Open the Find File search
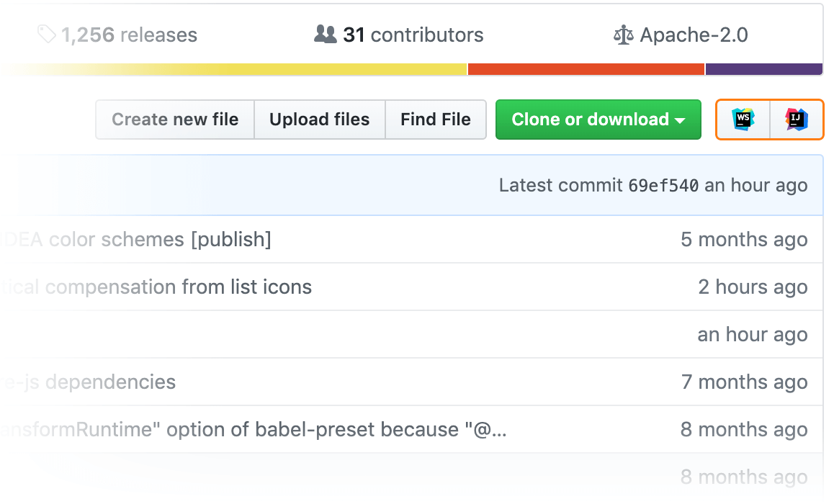This screenshot has width=834, height=504. (436, 120)
